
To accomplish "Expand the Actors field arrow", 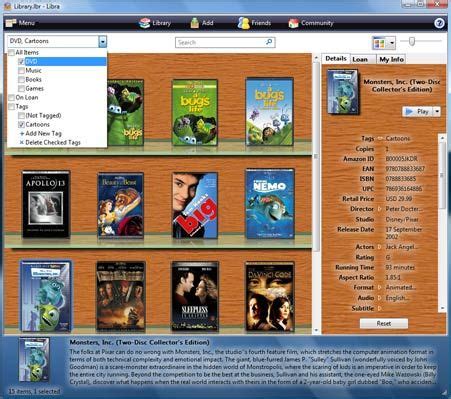I will click(x=379, y=247).
